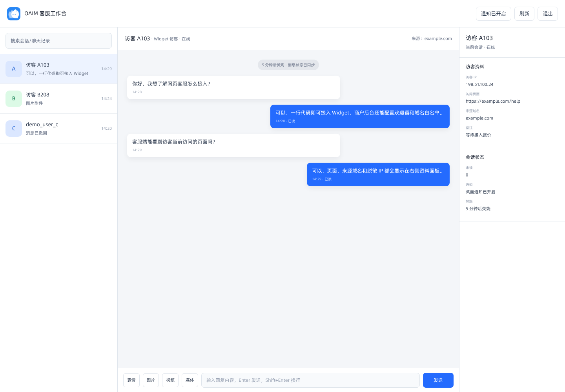Toggle the 通知已开启 notification button
The image size is (565, 392).
(x=493, y=14)
